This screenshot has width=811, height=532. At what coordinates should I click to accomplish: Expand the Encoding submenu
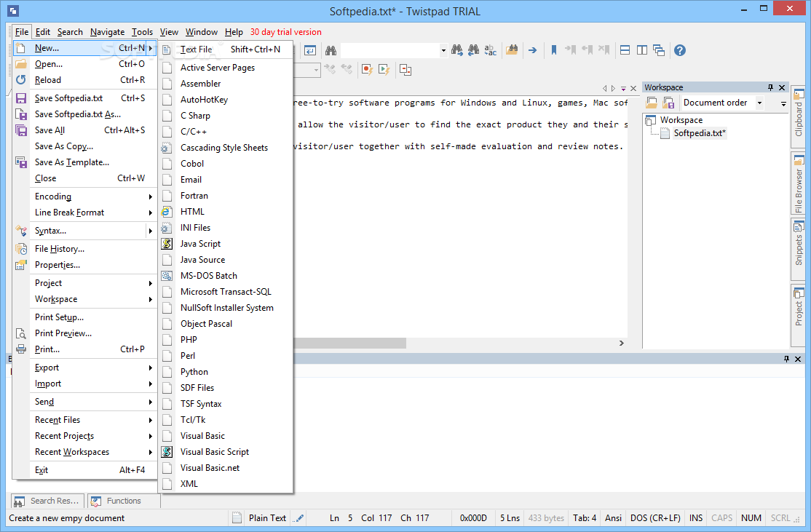pyautogui.click(x=93, y=196)
